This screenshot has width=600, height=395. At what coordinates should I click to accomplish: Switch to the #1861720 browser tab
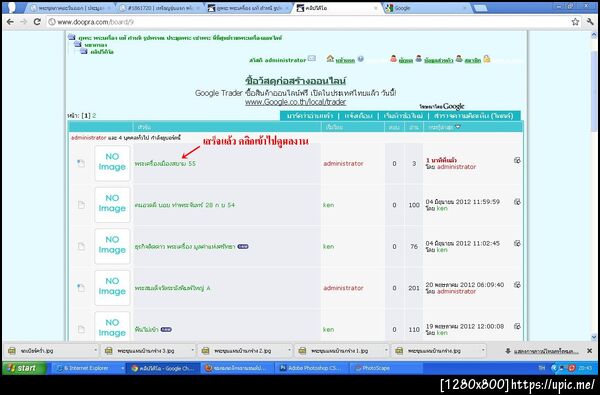(160, 8)
